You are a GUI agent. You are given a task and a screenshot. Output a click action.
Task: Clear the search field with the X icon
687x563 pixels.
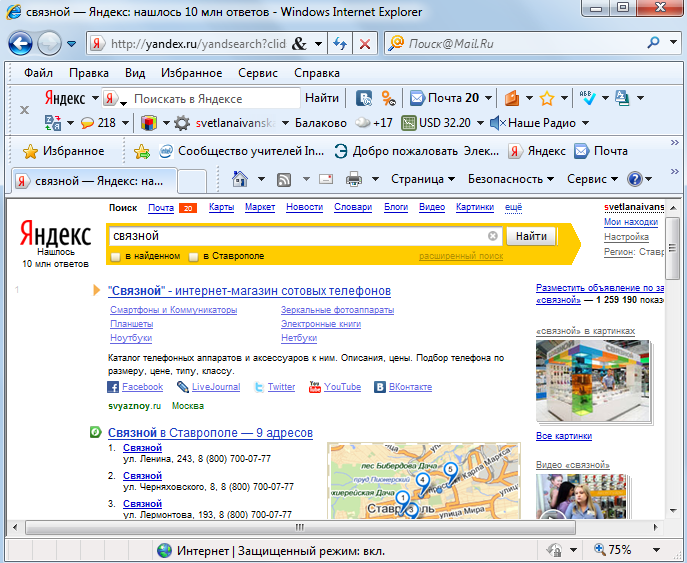492,236
